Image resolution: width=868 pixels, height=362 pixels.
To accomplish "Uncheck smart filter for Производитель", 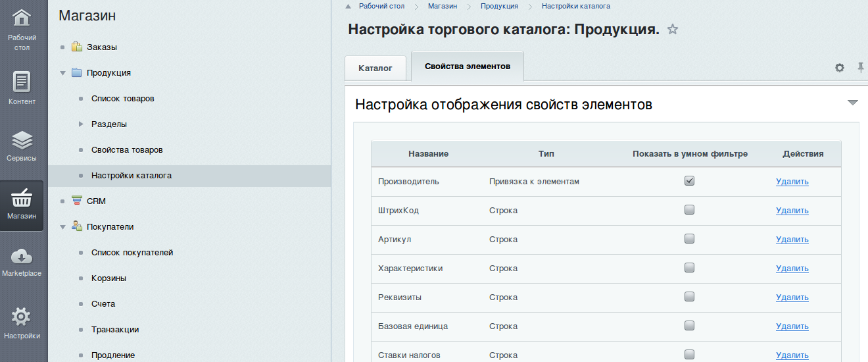I will pos(689,181).
